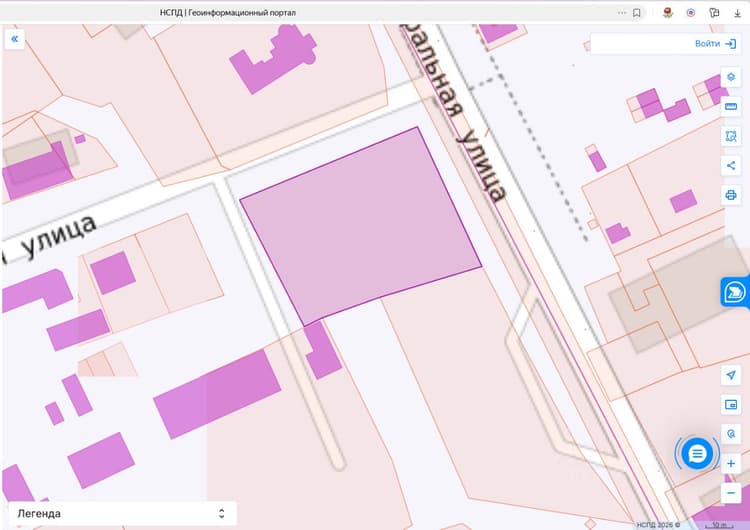Image resolution: width=750 pixels, height=530 pixels.
Task: Share the current map view
Action: click(730, 166)
